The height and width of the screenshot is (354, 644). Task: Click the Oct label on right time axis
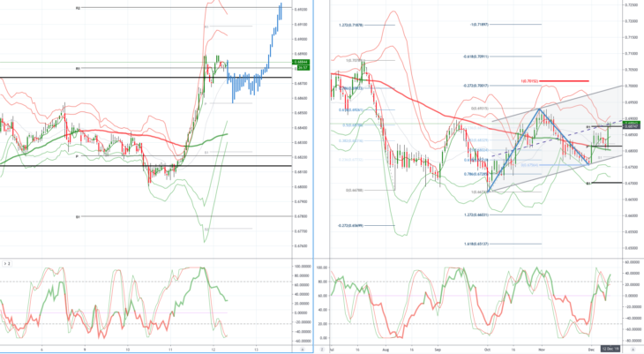(488, 350)
